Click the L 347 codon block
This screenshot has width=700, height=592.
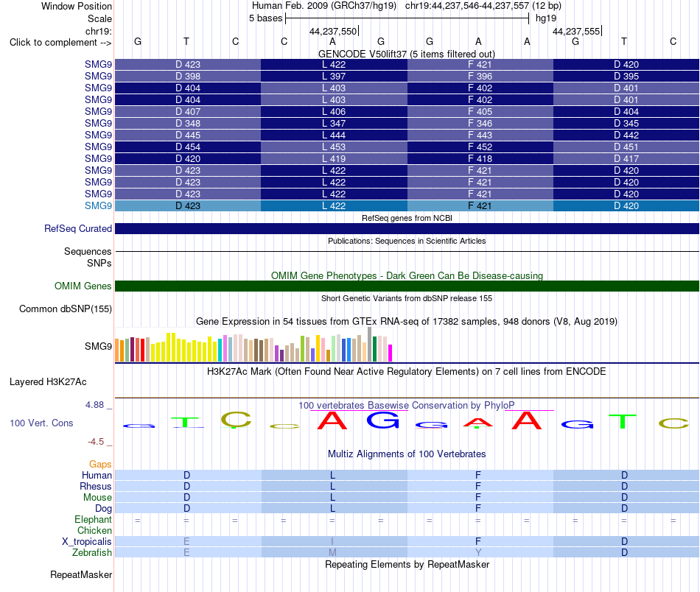click(x=334, y=123)
